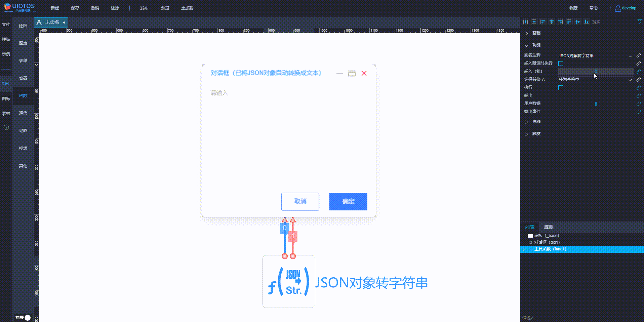Click the bottom-align icon in the toolbar
Screen dimensions: 644x322
586,22
